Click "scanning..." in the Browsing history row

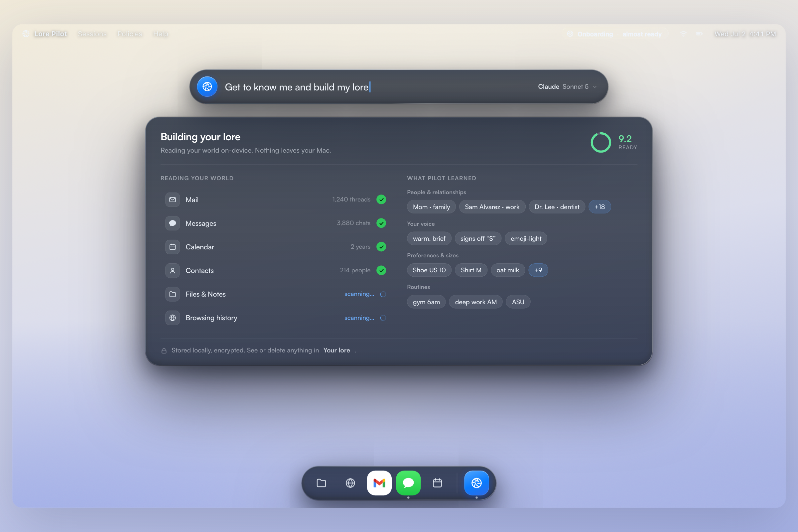[x=359, y=318]
